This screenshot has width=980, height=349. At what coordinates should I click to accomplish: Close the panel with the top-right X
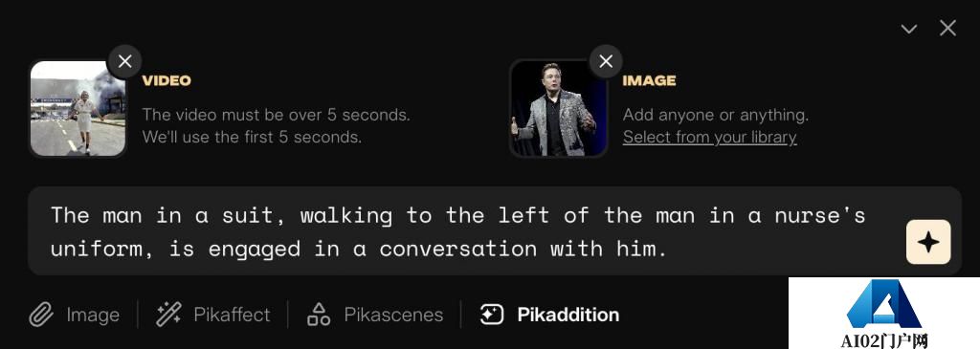[x=948, y=28]
